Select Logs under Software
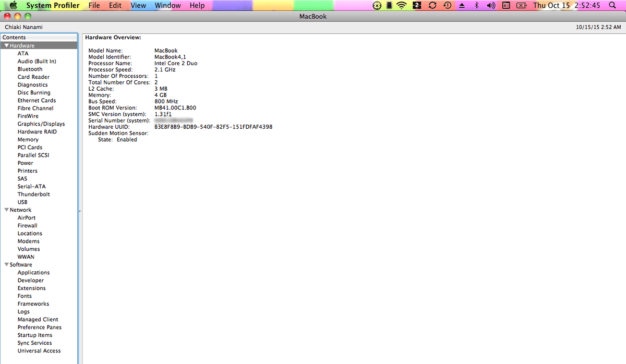 pyautogui.click(x=23, y=312)
